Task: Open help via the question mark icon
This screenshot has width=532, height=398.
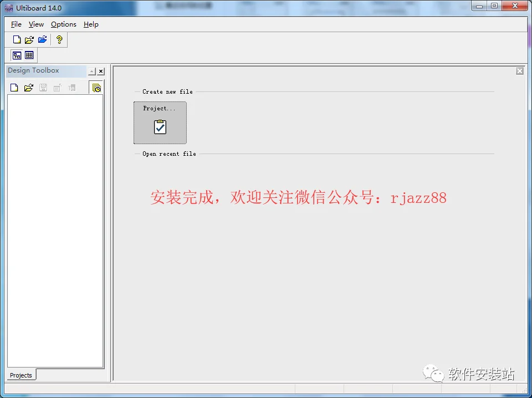Action: pos(59,40)
